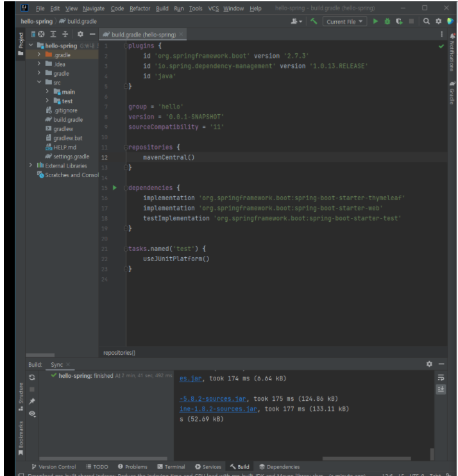458x476 pixels.
Task: Expand the test source folder
Action: (x=47, y=101)
